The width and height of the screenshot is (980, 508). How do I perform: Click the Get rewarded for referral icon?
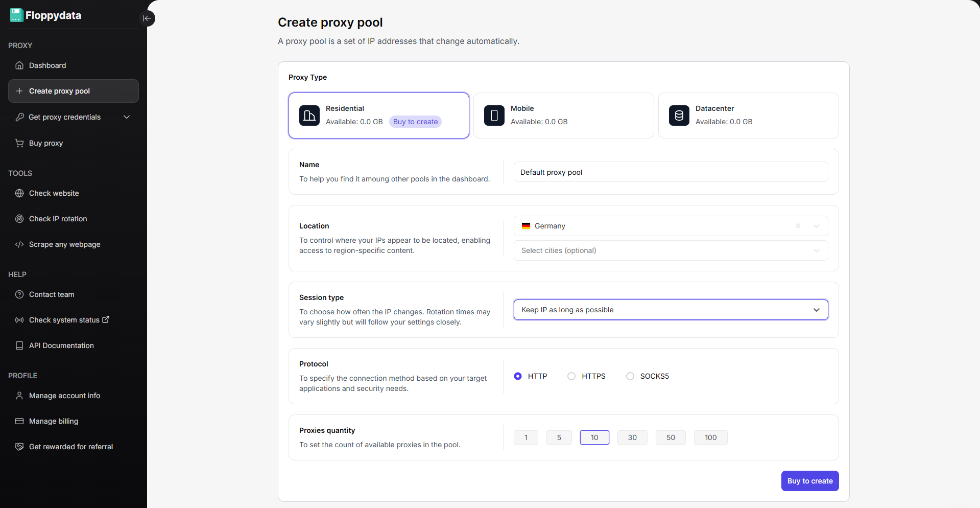pyautogui.click(x=19, y=447)
